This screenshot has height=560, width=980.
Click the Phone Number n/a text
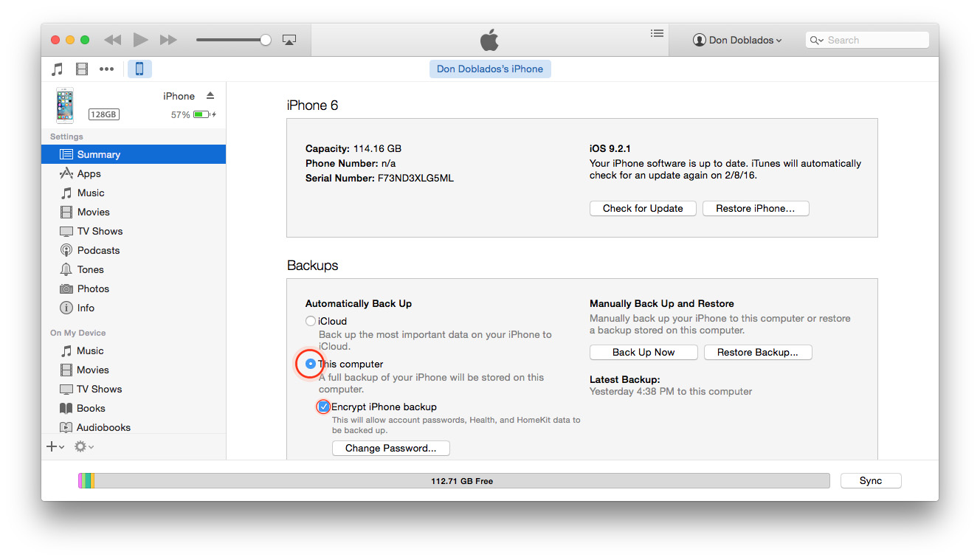[352, 163]
